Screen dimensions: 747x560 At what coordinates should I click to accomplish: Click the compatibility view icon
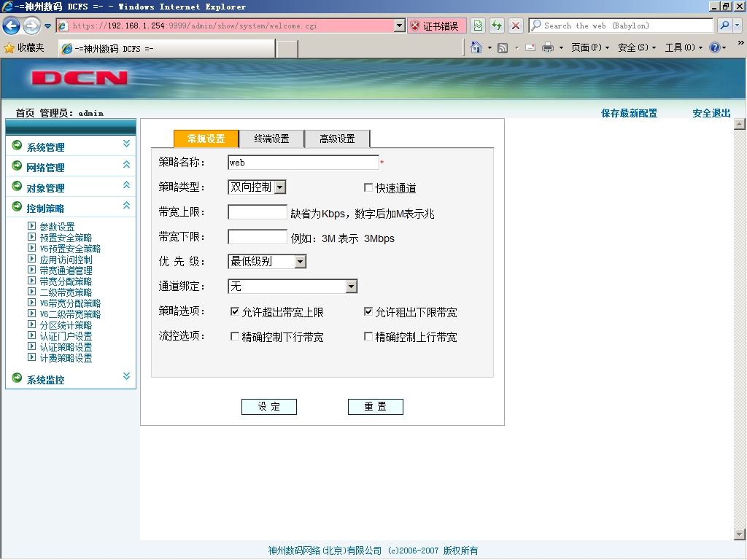click(478, 26)
